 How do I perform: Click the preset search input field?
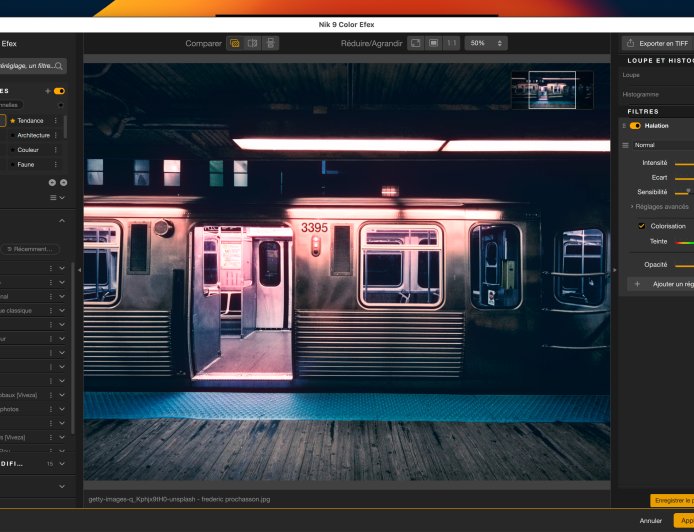coord(31,66)
